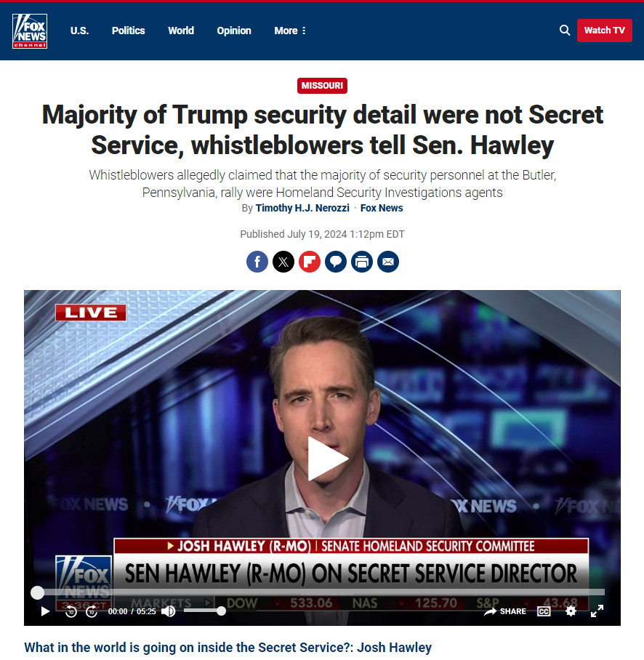The height and width of the screenshot is (660, 644).
Task: Click the Watch TV button
Action: click(605, 31)
